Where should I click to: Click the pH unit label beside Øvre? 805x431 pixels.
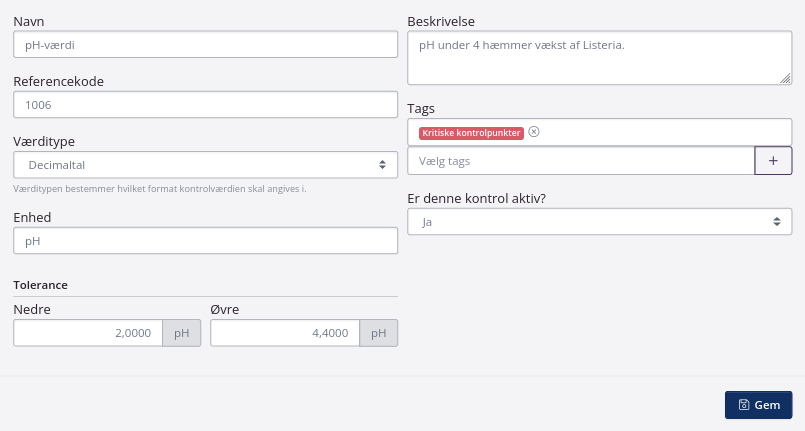click(379, 333)
